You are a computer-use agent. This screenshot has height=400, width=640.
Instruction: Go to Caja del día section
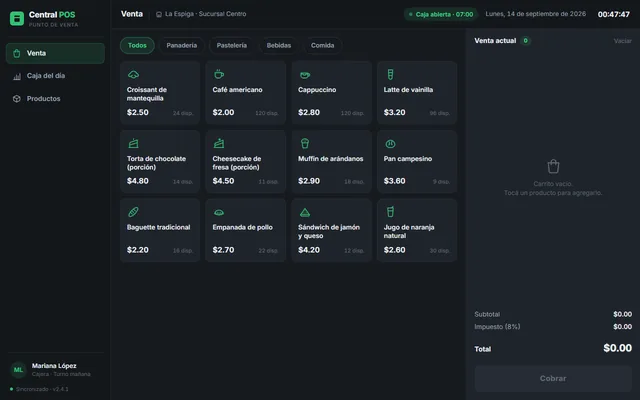tap(55, 76)
